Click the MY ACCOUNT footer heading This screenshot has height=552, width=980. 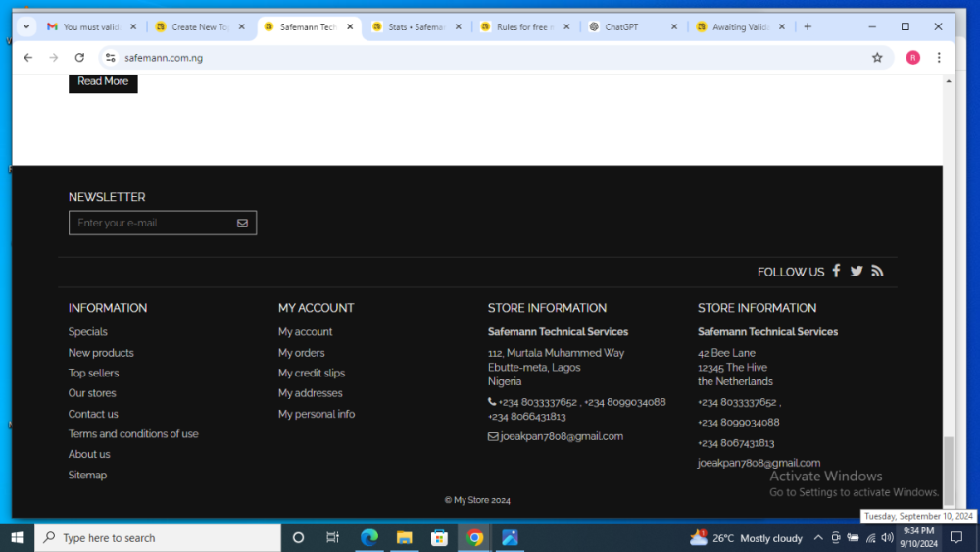click(x=316, y=308)
